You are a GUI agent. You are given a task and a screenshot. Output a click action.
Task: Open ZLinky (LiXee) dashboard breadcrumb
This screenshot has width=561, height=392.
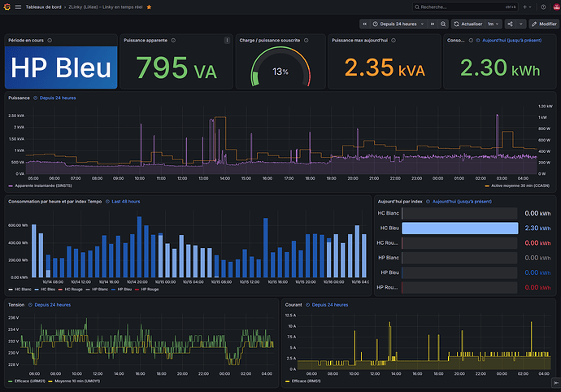click(x=106, y=7)
